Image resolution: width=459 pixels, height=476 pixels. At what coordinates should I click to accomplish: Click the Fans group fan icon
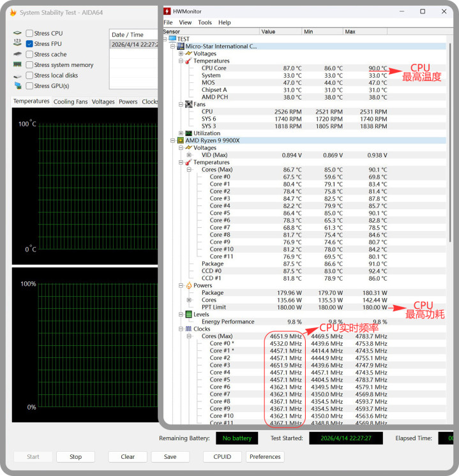(x=188, y=104)
